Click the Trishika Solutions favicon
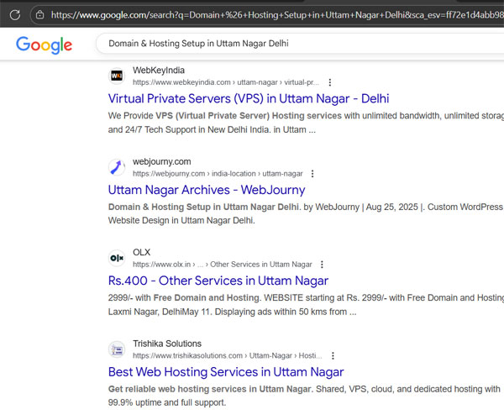 (x=117, y=349)
